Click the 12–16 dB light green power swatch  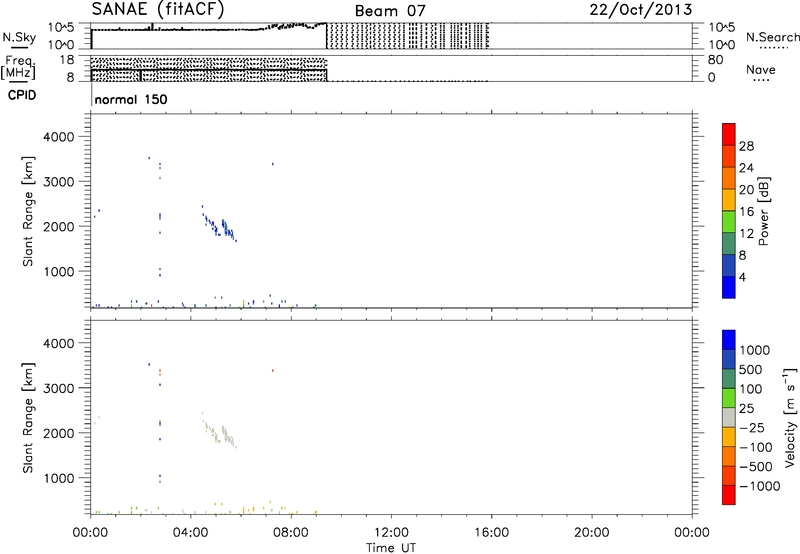pos(729,221)
